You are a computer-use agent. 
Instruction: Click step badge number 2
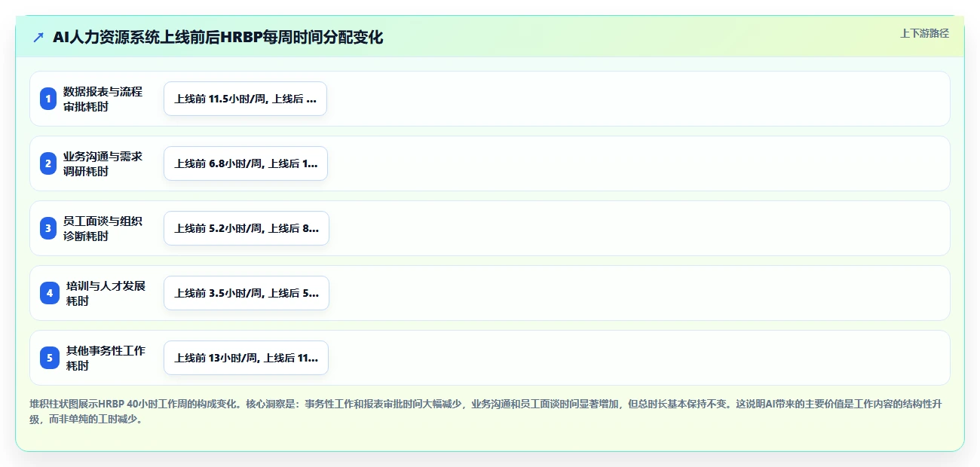[48, 163]
